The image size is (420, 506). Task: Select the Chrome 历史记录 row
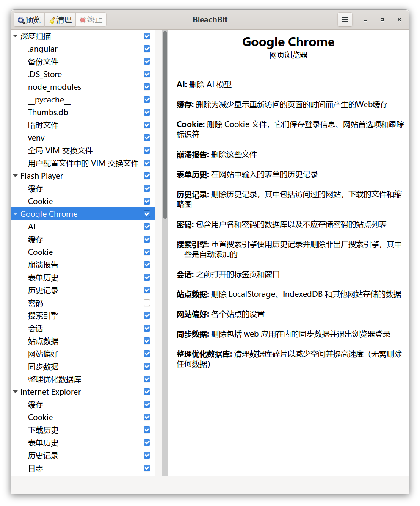83,290
